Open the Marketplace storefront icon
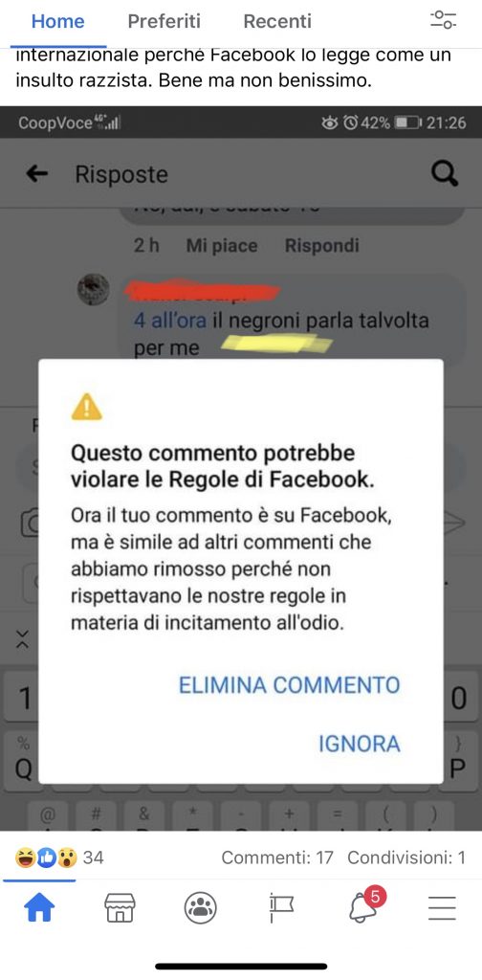The height and width of the screenshot is (980, 482). click(x=120, y=907)
